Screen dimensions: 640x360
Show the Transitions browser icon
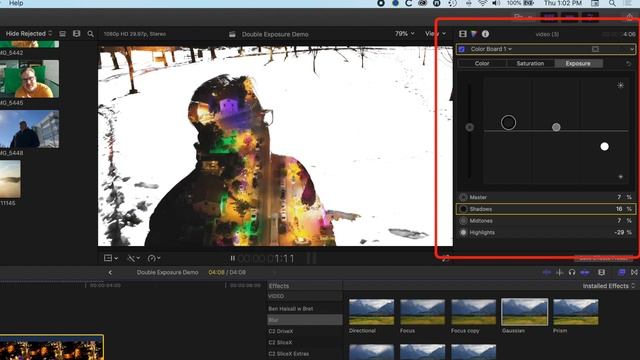click(634, 272)
